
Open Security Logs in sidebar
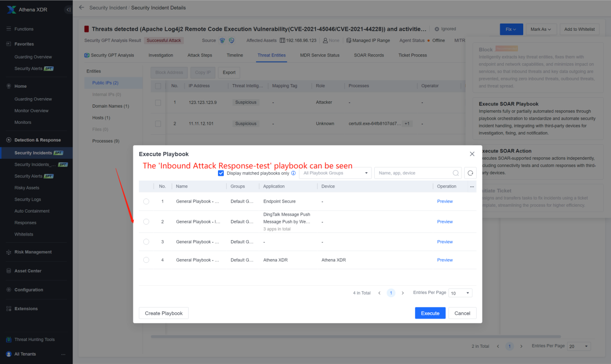pyautogui.click(x=28, y=199)
